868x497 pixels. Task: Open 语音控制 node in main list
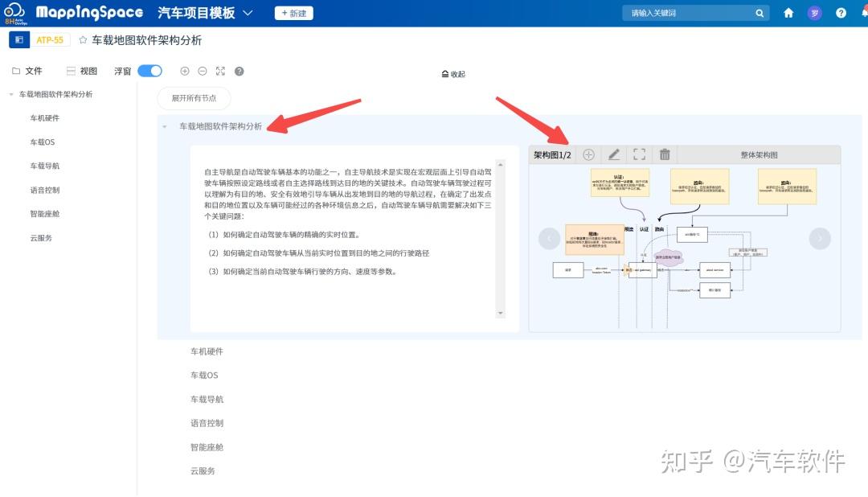tap(207, 423)
